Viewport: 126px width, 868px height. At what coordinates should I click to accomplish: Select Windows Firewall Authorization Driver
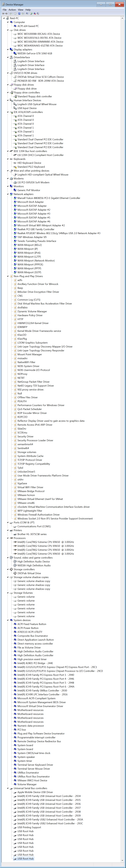(39, 515)
